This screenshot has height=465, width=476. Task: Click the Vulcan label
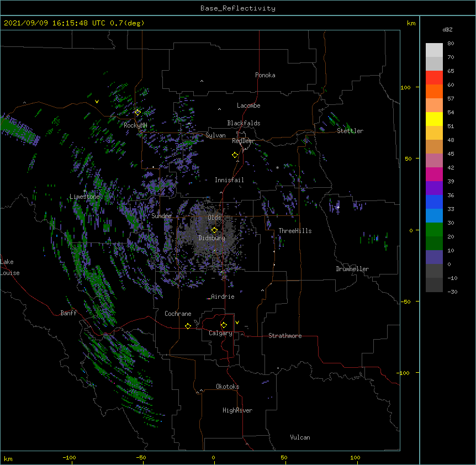pyautogui.click(x=300, y=437)
